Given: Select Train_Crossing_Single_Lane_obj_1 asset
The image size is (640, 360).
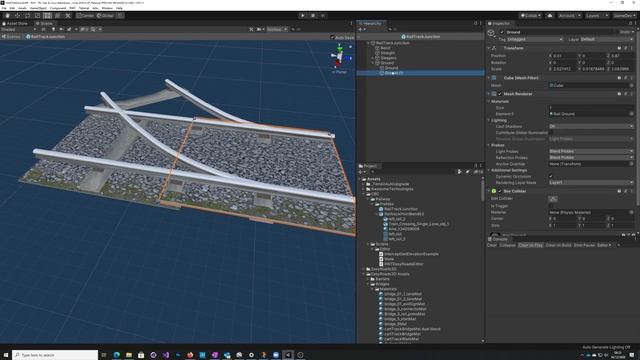Looking at the screenshot, I should coord(416,224).
